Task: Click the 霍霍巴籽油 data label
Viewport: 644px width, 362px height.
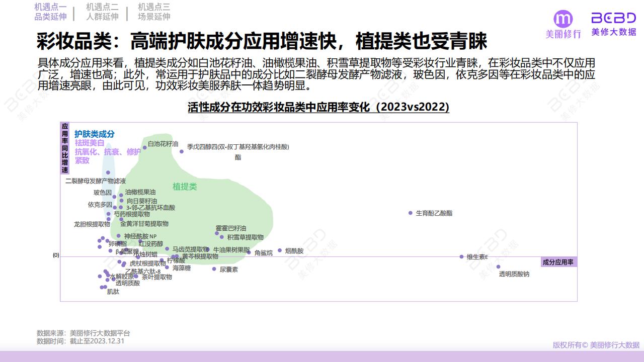Action: click(231, 228)
